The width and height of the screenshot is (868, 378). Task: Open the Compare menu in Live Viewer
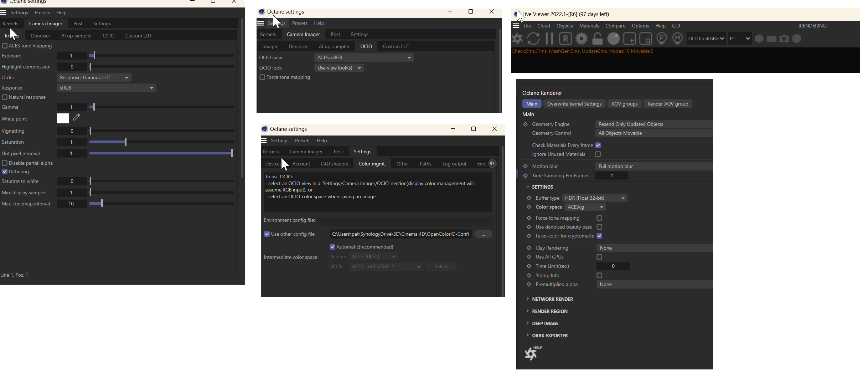[x=615, y=26]
